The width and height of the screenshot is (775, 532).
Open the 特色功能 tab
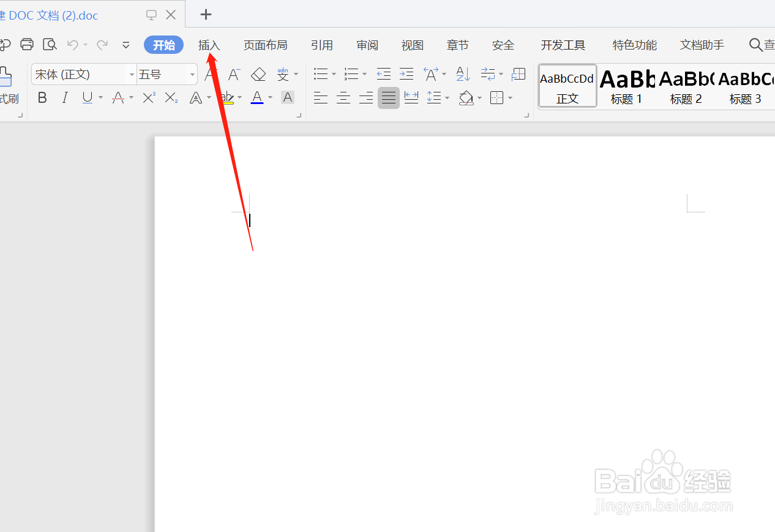coord(635,45)
